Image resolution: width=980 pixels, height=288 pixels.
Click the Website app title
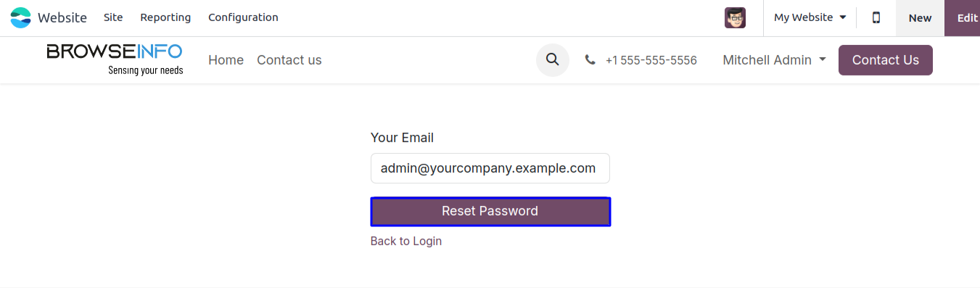coord(62,17)
